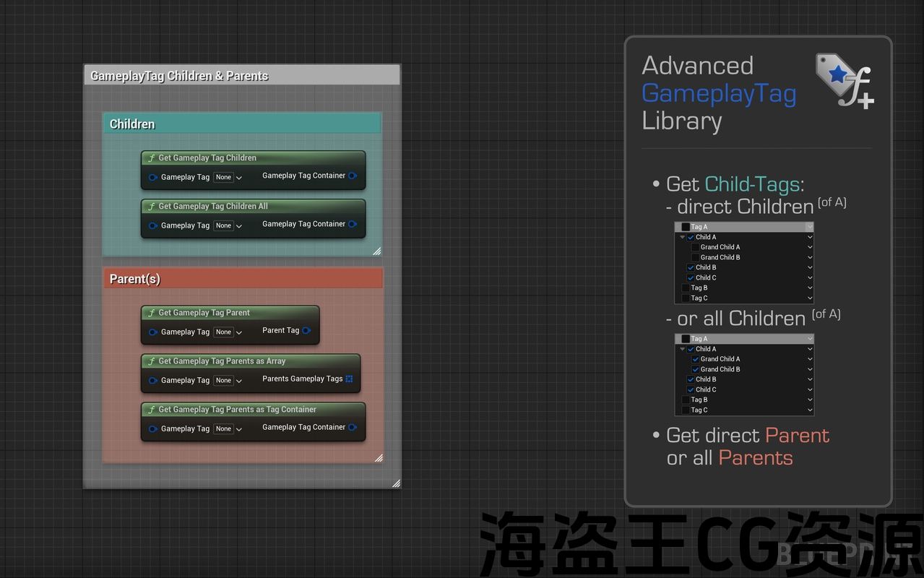Click the Parent Tag output pin
924x578 pixels.
pos(306,330)
